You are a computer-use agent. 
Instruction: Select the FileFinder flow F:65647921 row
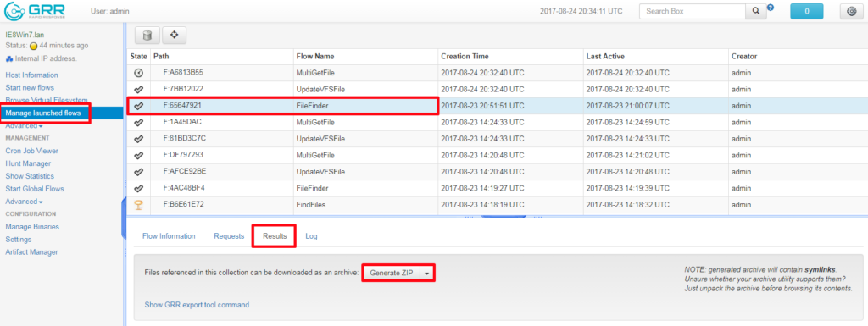[497, 106]
